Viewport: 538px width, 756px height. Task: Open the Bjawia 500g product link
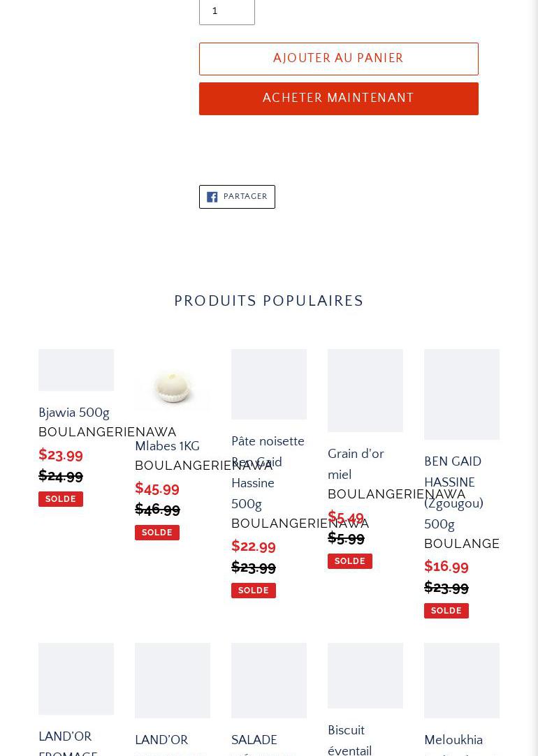(x=74, y=413)
